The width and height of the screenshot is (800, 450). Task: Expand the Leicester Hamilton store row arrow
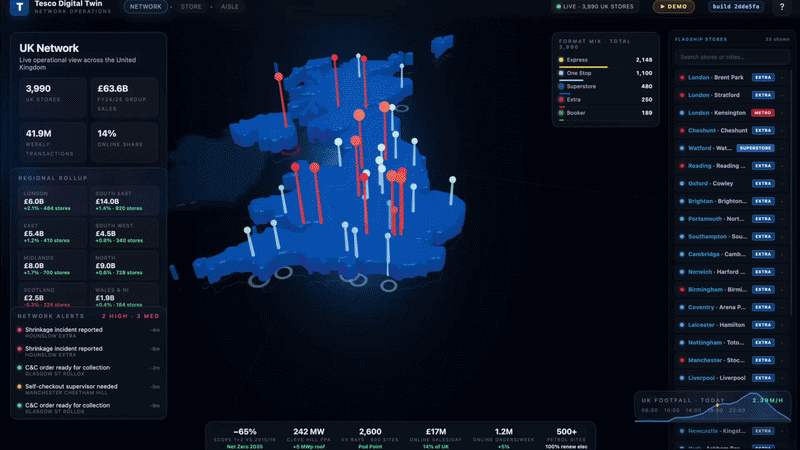click(782, 325)
